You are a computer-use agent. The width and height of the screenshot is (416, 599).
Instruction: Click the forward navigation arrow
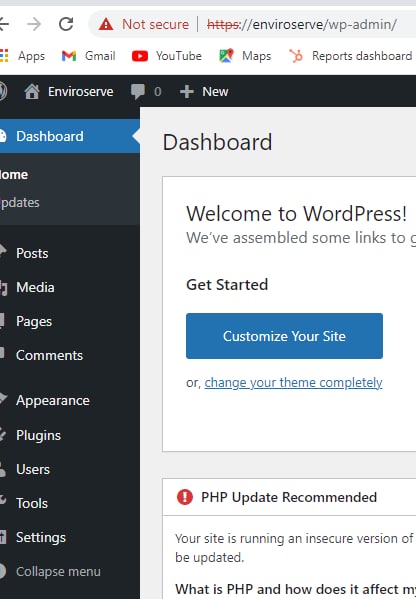point(34,24)
